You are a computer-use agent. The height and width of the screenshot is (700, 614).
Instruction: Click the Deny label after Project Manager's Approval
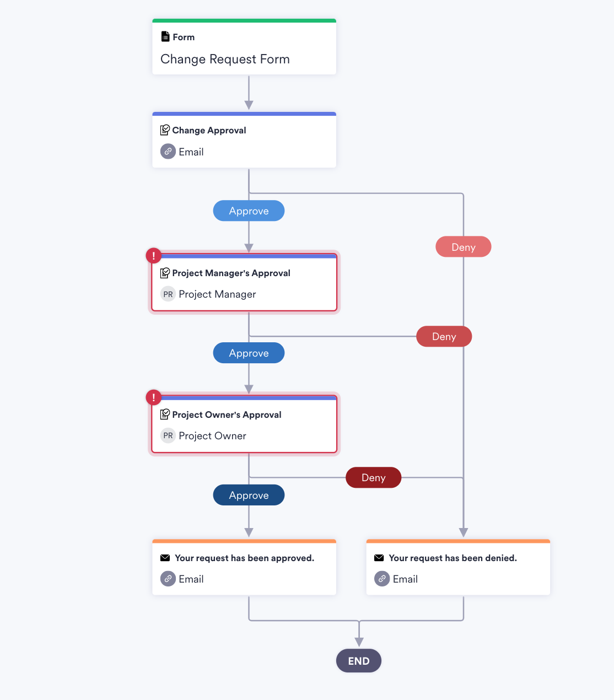[444, 337]
